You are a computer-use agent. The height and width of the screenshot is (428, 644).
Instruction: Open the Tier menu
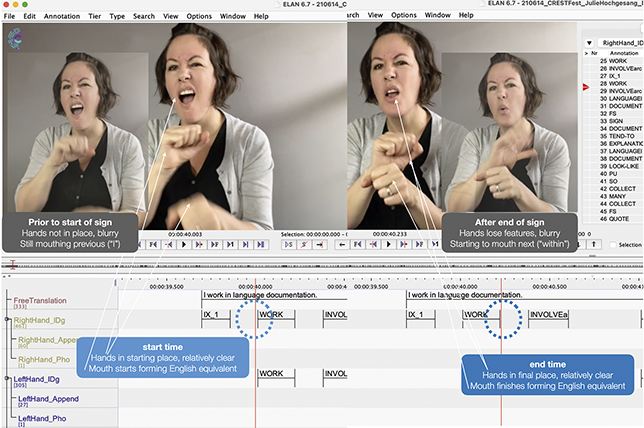[94, 16]
